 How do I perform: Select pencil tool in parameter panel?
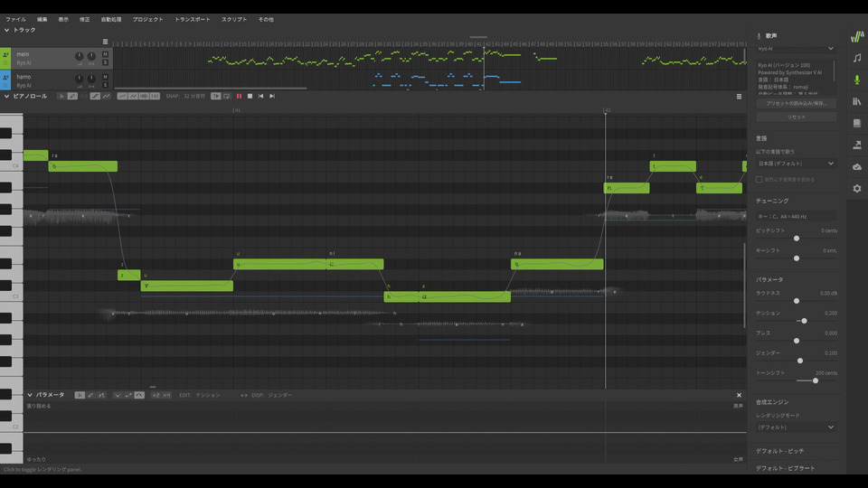tap(90, 395)
